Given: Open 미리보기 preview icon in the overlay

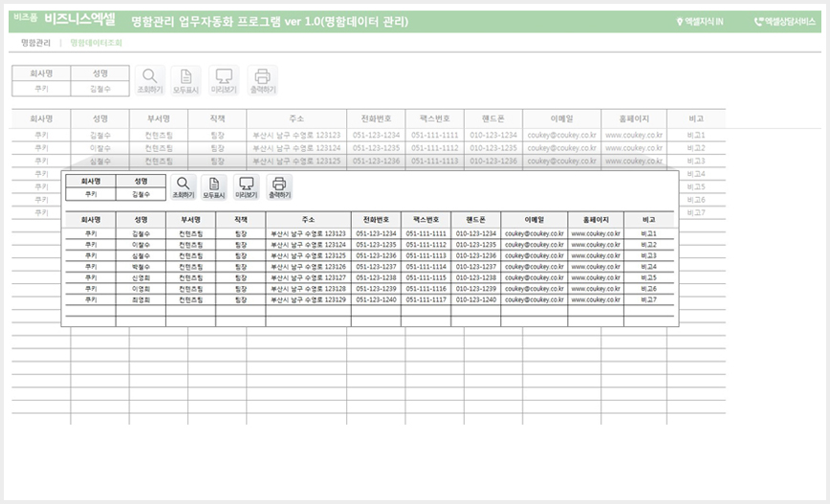Looking at the screenshot, I should coord(246,187).
